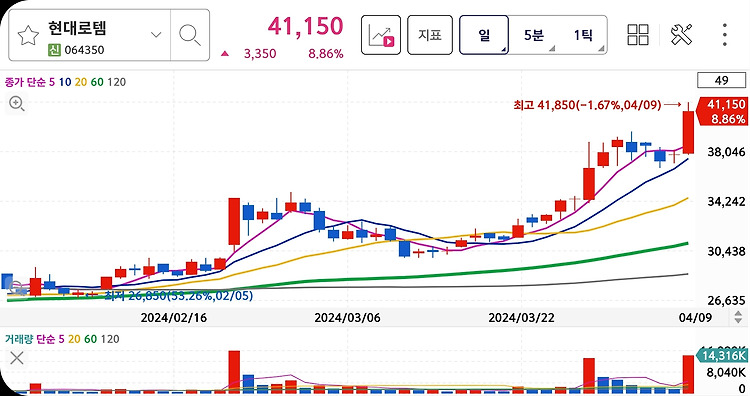The image size is (750, 396).
Task: Select the 5-day moving average label
Action: click(x=52, y=82)
